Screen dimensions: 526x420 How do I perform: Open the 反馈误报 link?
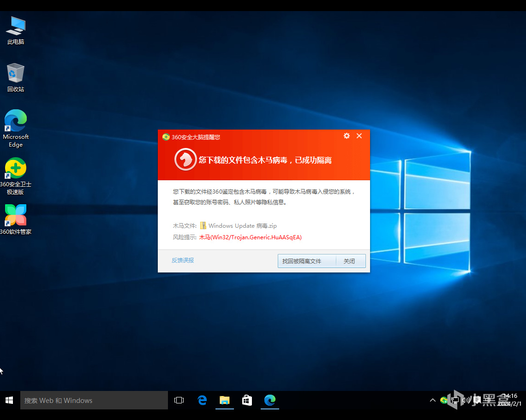[x=183, y=260]
